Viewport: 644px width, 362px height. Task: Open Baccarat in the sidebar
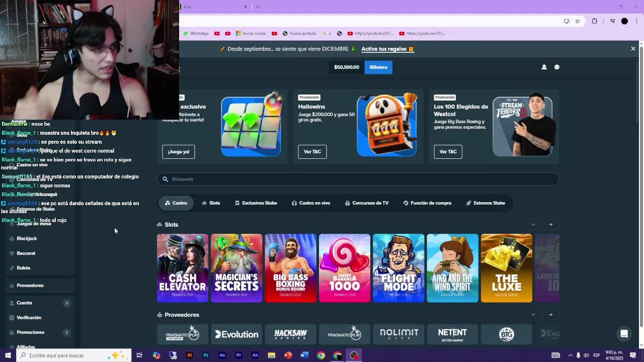tap(39, 253)
